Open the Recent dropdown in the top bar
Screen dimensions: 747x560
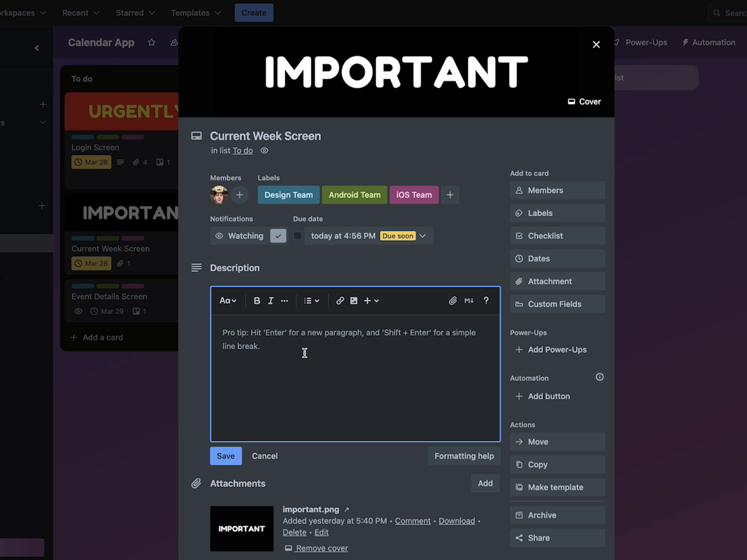pyautogui.click(x=81, y=13)
